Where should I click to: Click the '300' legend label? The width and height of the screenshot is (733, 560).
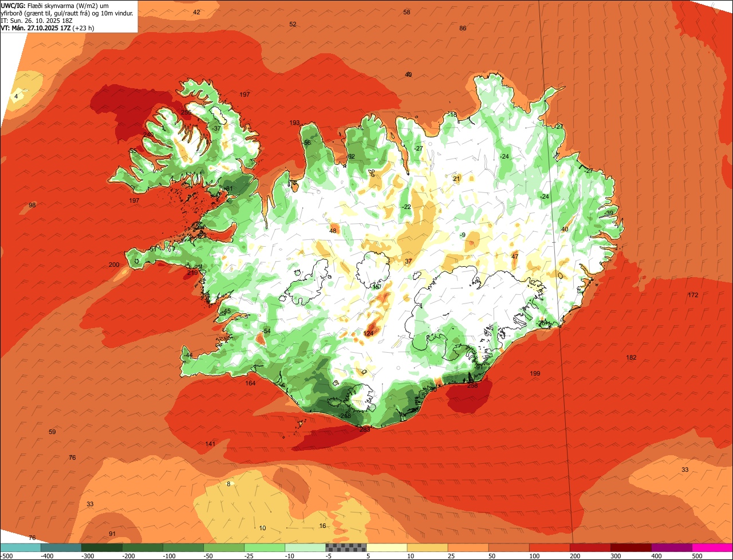coord(616,556)
